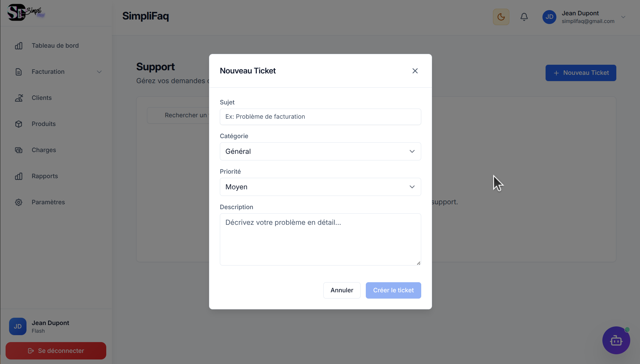Select the Clients sidebar icon

coord(18,98)
